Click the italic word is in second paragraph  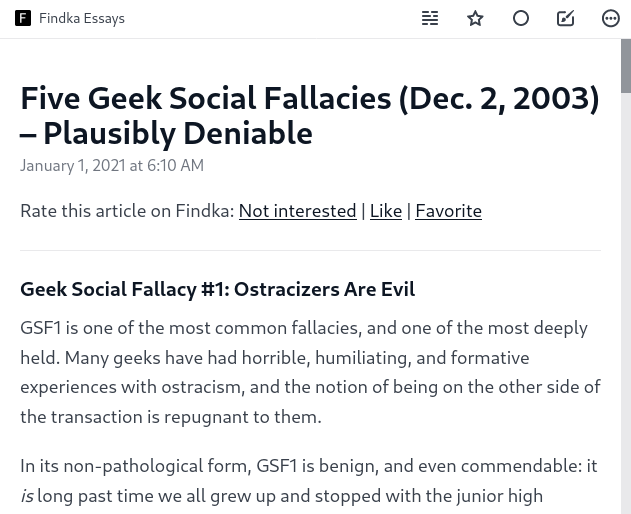coord(27,496)
